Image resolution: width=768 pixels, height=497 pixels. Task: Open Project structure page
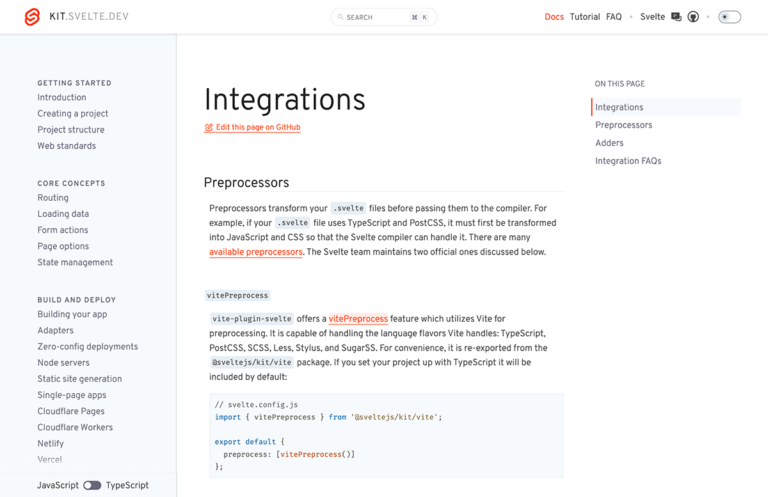[x=71, y=130]
